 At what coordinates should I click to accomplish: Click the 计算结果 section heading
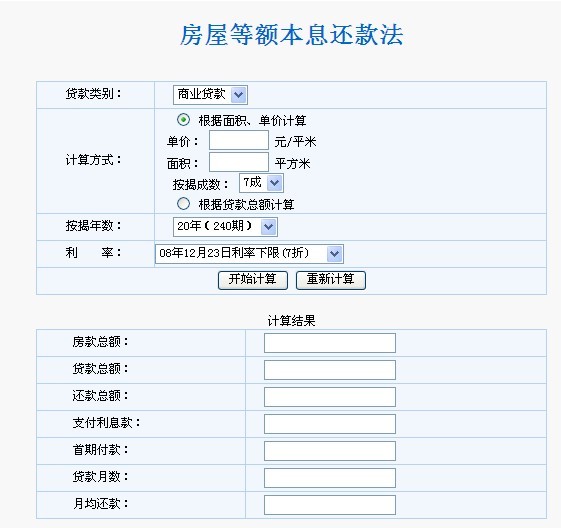tap(291, 321)
